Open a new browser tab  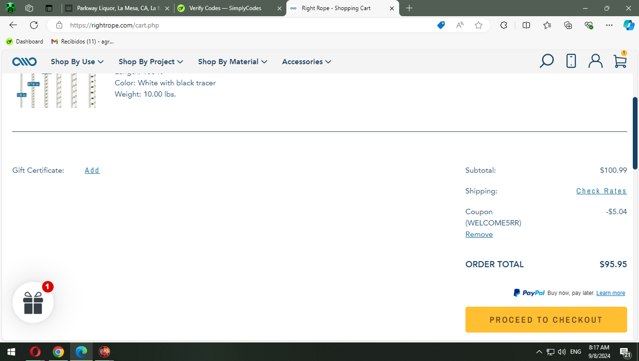tap(409, 8)
